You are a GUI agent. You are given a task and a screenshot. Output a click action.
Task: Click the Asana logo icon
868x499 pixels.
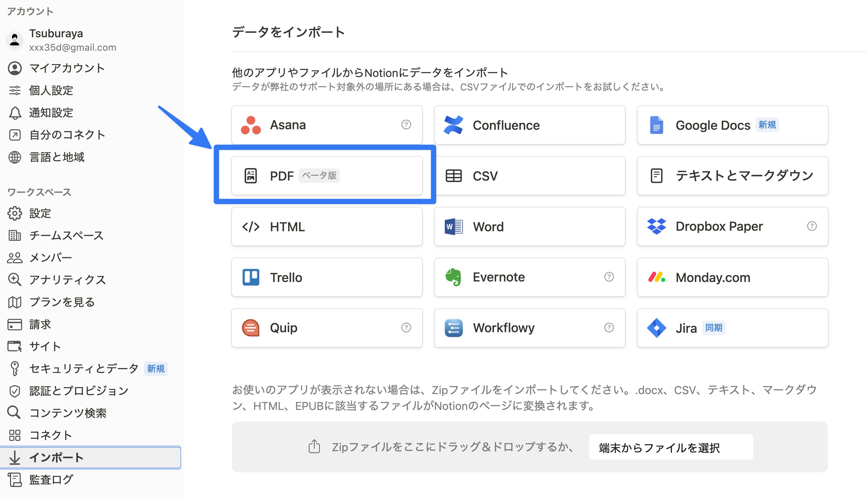tap(251, 125)
